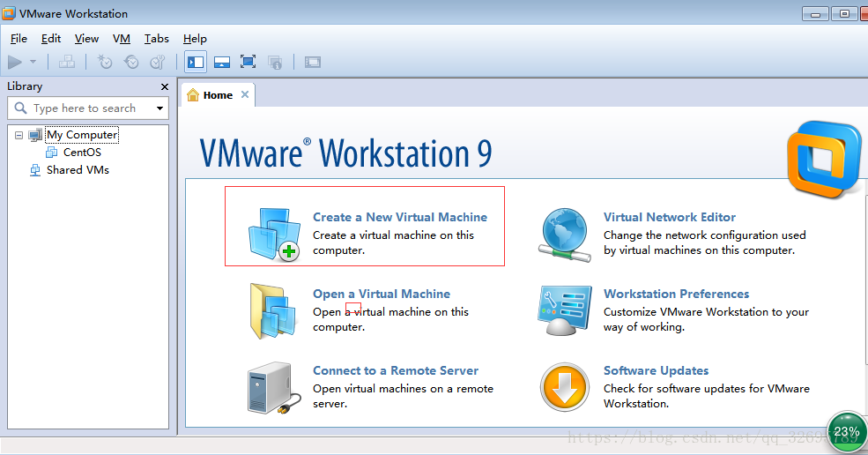Click the VMware title bar app icon

[x=8, y=13]
